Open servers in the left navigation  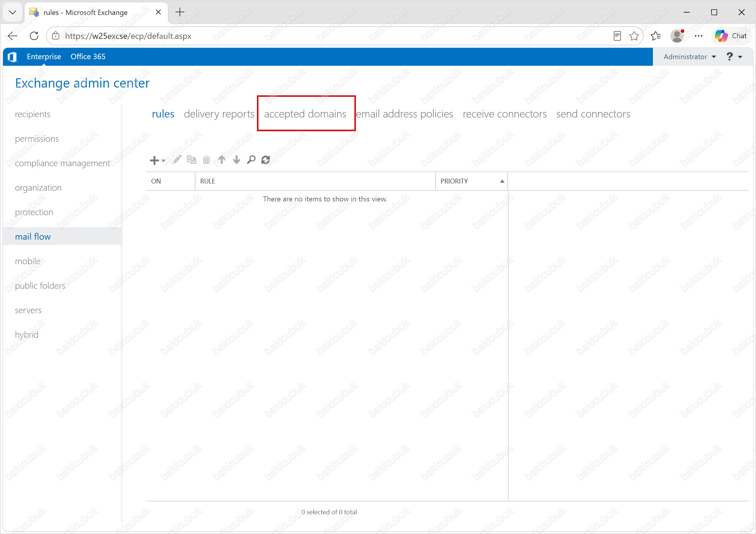[x=28, y=310]
